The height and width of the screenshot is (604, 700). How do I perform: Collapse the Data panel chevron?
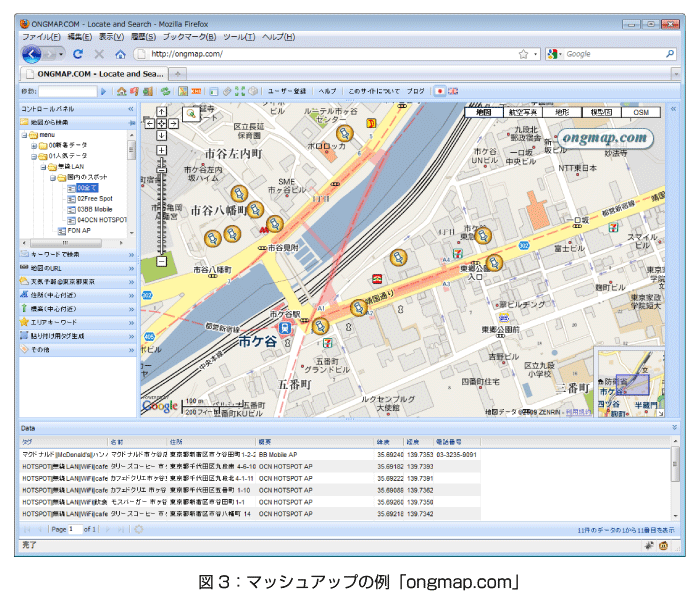click(674, 428)
